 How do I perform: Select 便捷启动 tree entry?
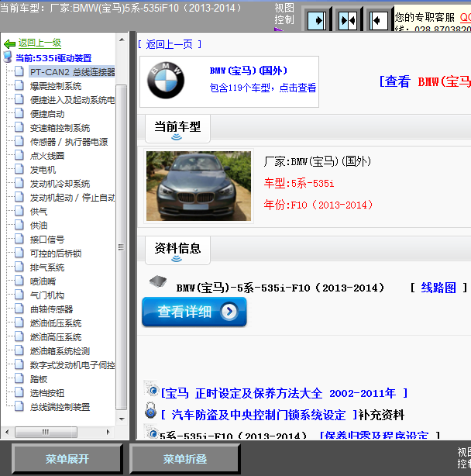coord(47,114)
